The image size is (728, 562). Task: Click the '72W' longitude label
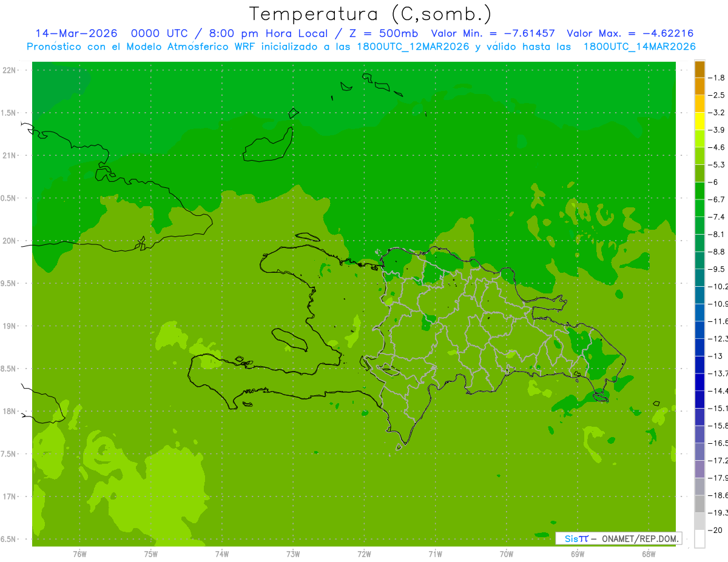[x=364, y=554]
